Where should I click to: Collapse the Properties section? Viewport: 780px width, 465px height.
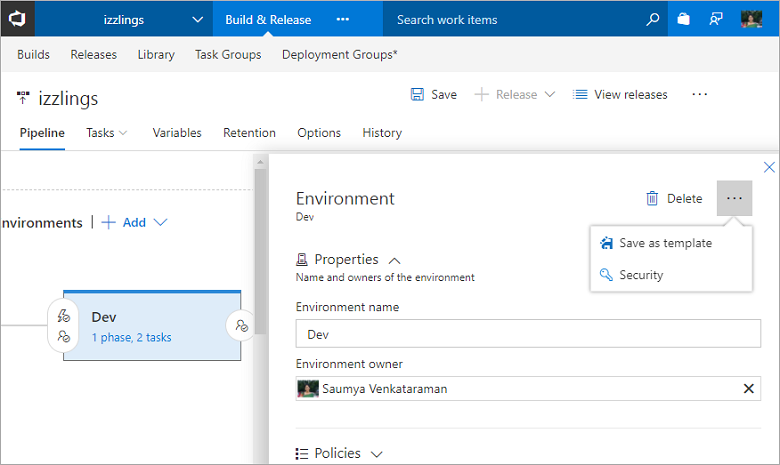pyautogui.click(x=394, y=260)
